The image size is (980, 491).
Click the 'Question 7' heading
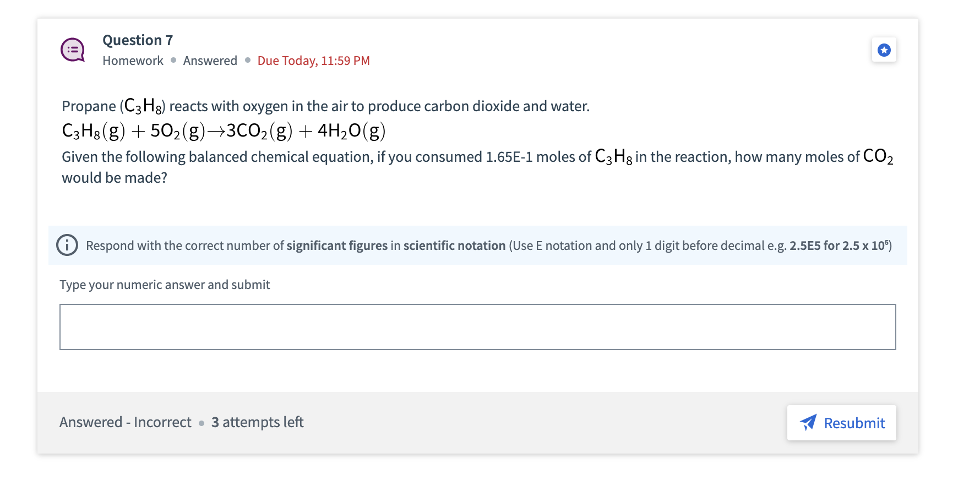pyautogui.click(x=137, y=40)
